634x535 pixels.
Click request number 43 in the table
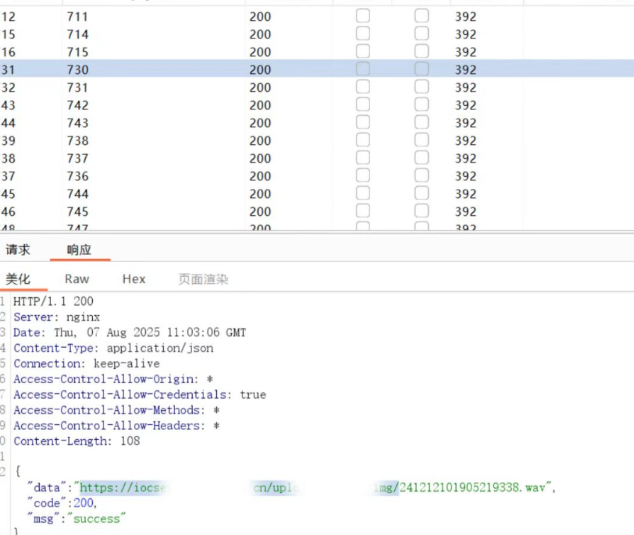[x=8, y=106]
